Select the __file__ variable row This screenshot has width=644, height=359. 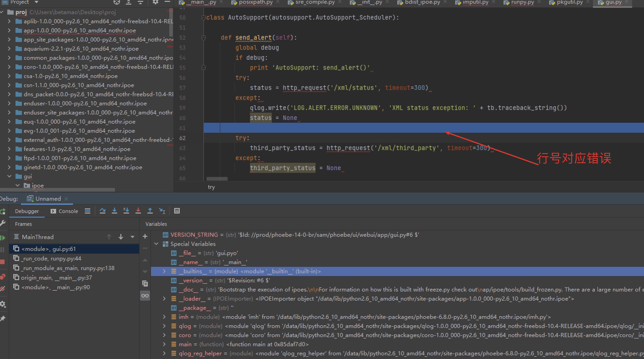397,253
